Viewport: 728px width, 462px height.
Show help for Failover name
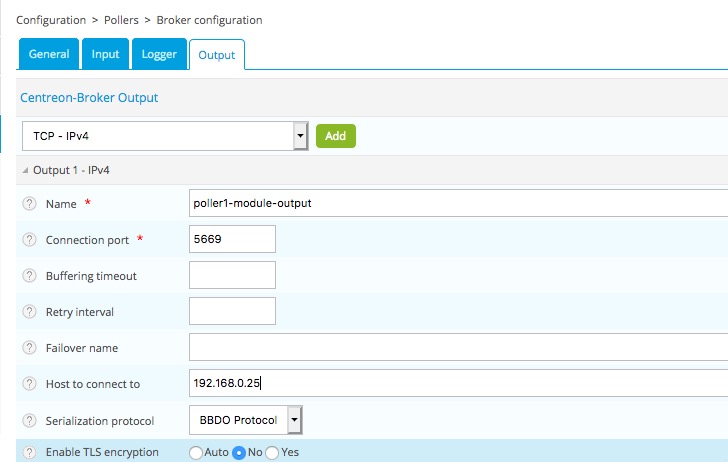click(x=29, y=348)
